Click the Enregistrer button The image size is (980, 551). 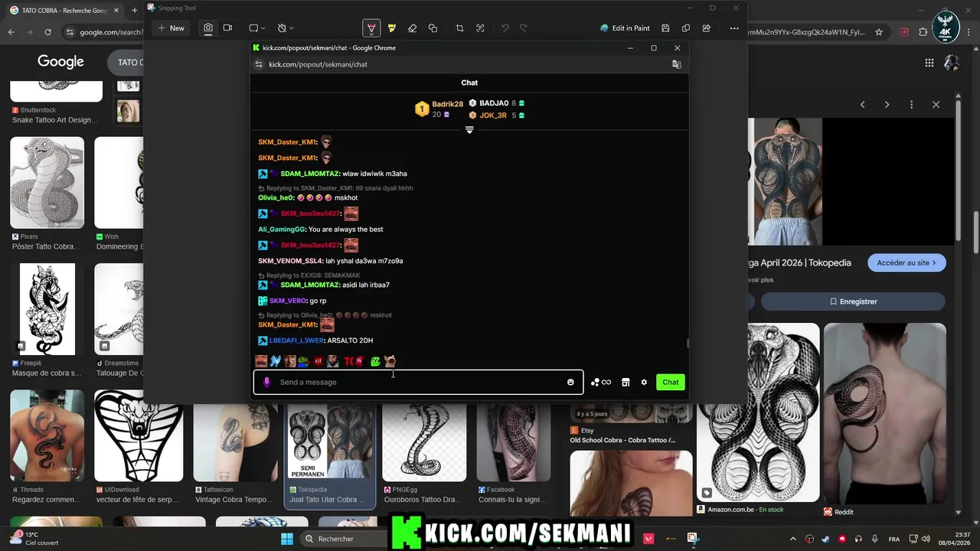click(x=853, y=302)
